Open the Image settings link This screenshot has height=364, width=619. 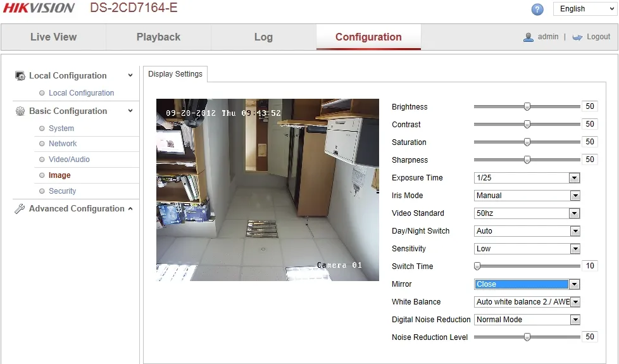click(59, 175)
